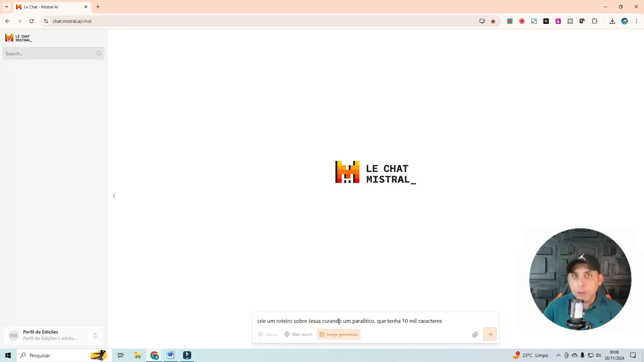644x362 pixels.
Task: Click the search magnifier icon in sidebar
Action: click(99, 53)
